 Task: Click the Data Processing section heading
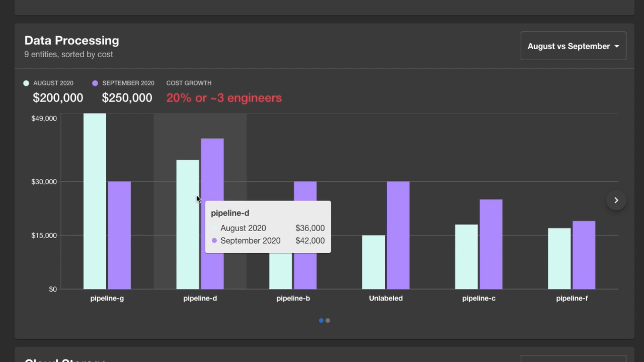71,40
